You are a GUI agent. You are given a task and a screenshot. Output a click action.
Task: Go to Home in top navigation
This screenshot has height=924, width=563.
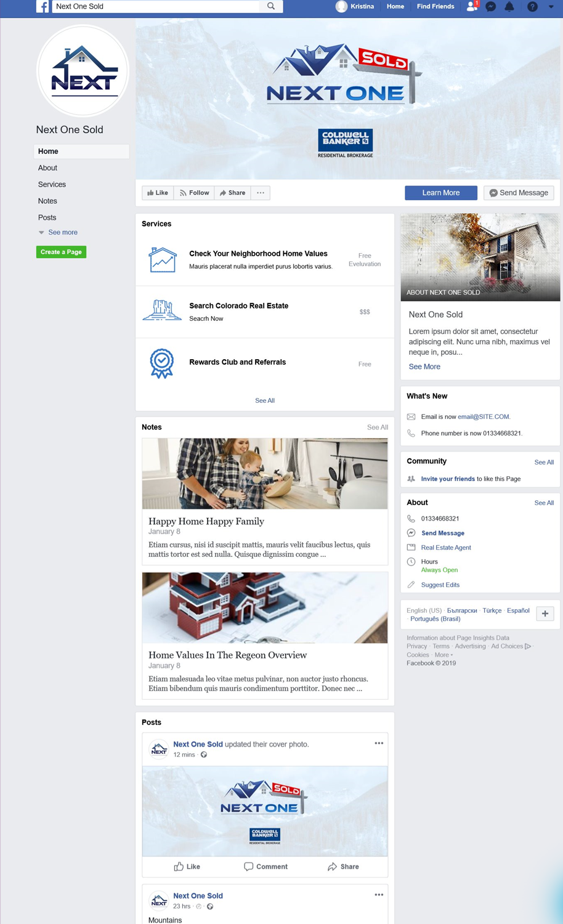pyautogui.click(x=395, y=7)
